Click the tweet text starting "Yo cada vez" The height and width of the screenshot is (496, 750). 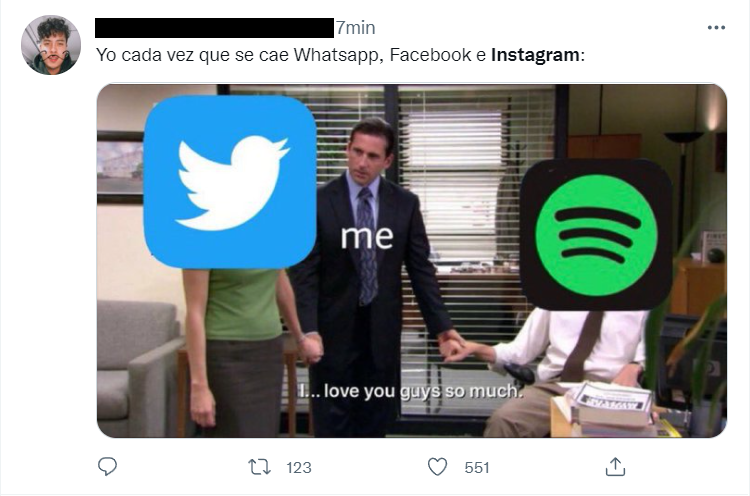tap(340, 55)
